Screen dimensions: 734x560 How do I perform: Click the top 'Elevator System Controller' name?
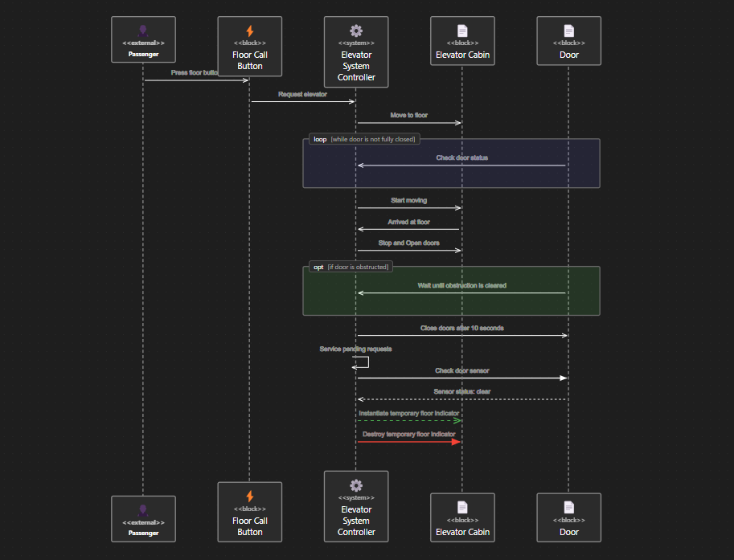[x=356, y=66]
